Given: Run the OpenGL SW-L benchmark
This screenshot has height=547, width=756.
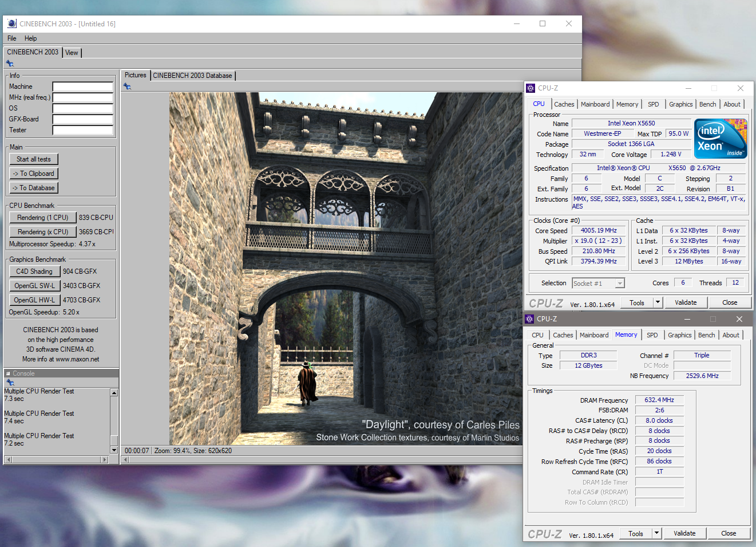Looking at the screenshot, I should coord(34,286).
